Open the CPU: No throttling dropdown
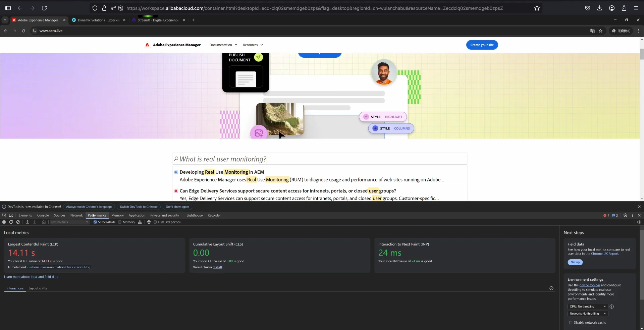 click(x=588, y=307)
